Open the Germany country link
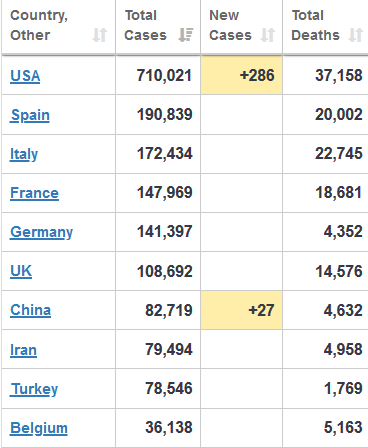This screenshot has width=368, height=448. click(41, 232)
